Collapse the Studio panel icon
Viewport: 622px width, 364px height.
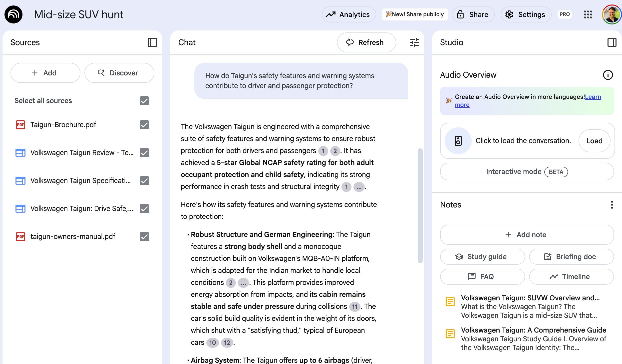[x=612, y=42]
